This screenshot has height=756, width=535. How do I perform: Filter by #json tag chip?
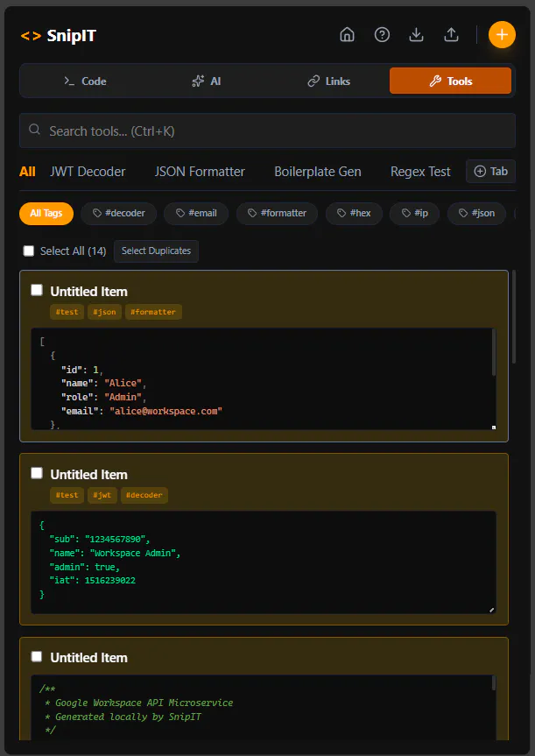476,213
